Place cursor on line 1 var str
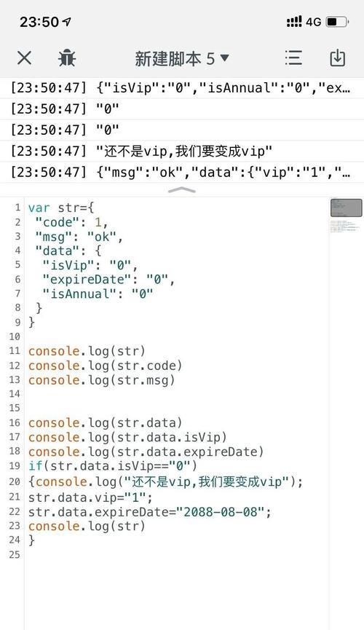364x630 pixels. [x=61, y=208]
